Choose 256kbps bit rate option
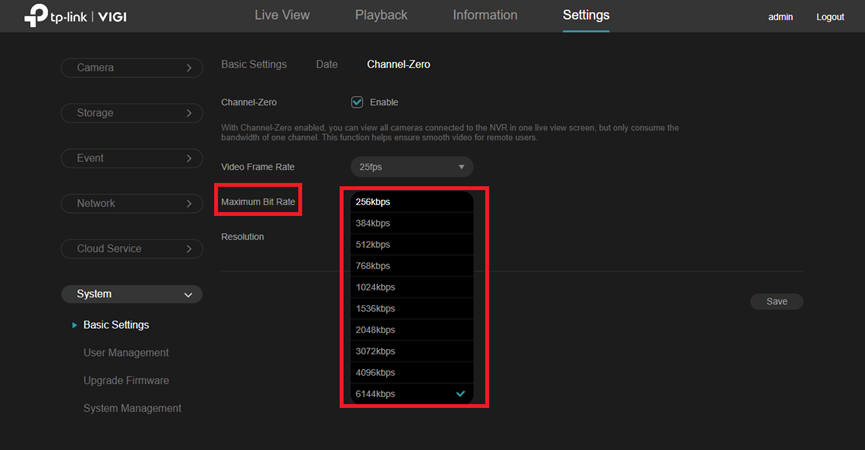The width and height of the screenshot is (865, 450). coord(412,202)
